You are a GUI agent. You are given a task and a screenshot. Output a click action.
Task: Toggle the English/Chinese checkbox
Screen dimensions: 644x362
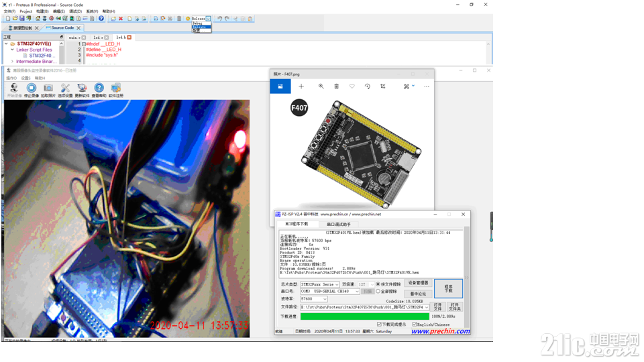[x=415, y=324]
